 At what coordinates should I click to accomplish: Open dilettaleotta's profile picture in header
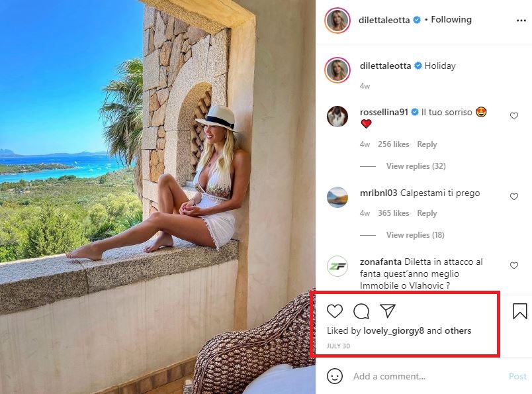(337, 21)
